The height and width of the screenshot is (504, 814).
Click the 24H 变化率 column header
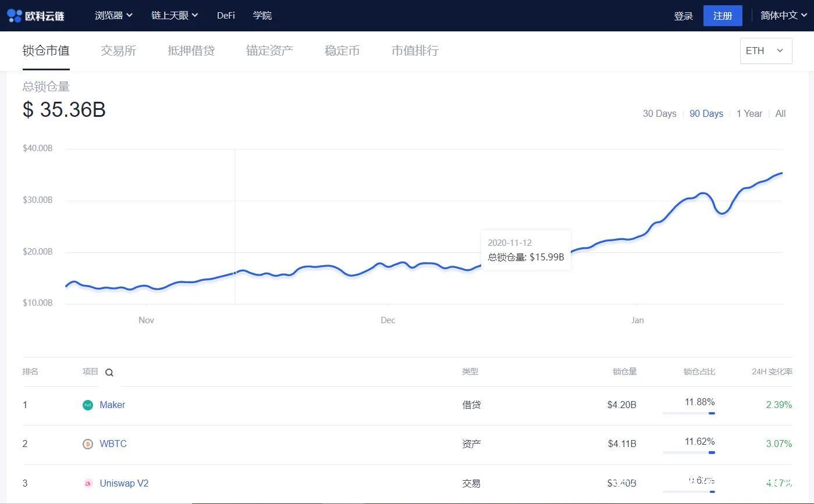tap(772, 371)
